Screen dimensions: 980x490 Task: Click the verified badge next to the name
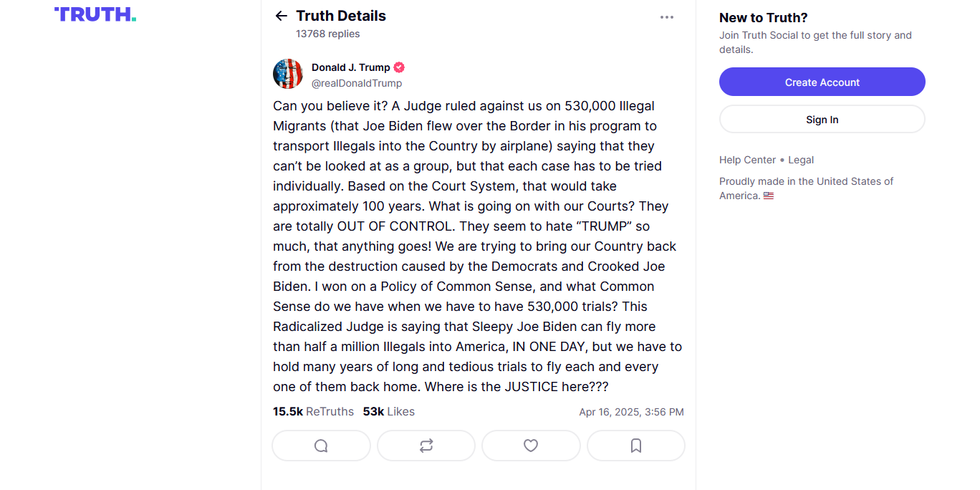pos(399,67)
